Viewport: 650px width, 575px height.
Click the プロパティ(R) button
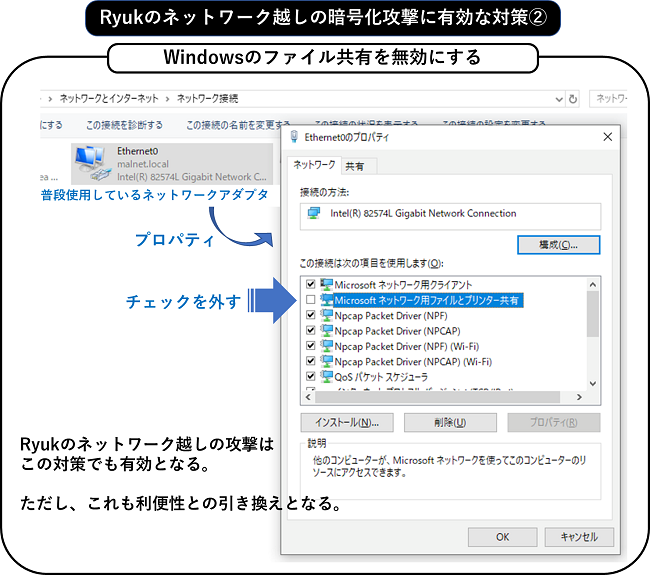[554, 422]
